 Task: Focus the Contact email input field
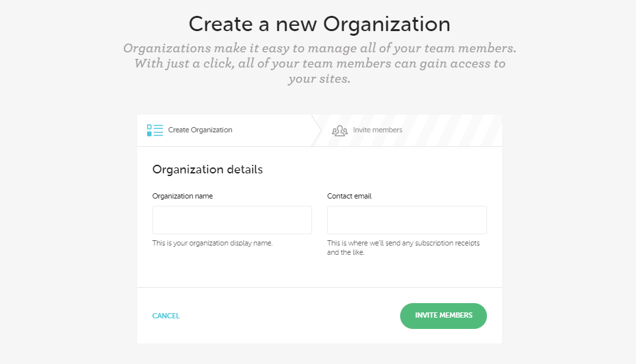pyautogui.click(x=407, y=220)
